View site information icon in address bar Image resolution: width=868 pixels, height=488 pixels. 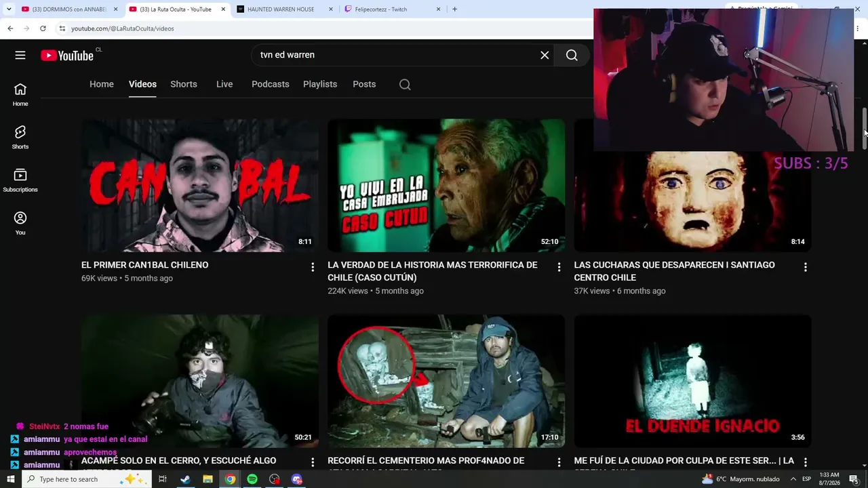click(62, 28)
